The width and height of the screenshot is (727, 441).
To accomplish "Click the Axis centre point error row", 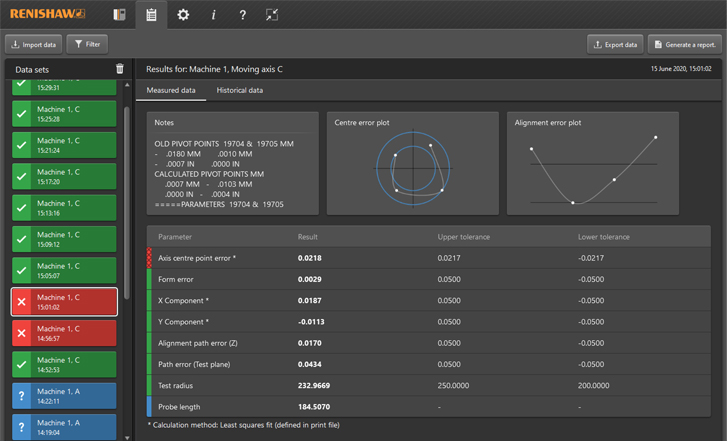I will coord(428,258).
